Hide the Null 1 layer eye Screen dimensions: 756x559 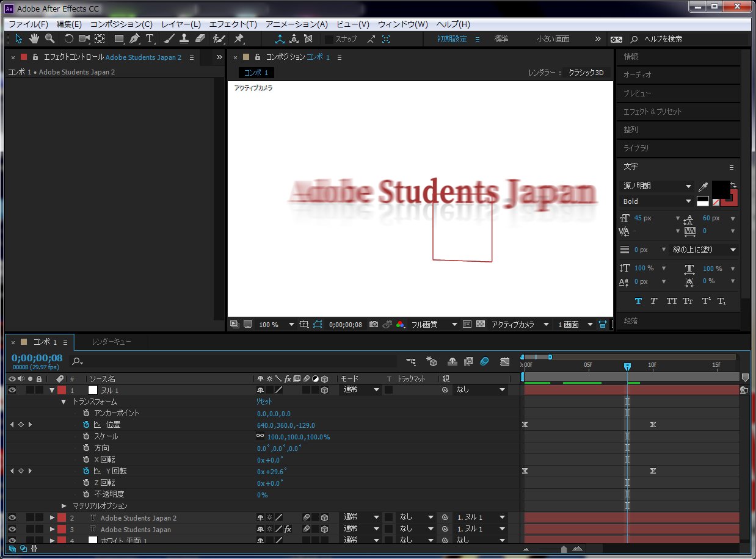pyautogui.click(x=12, y=389)
